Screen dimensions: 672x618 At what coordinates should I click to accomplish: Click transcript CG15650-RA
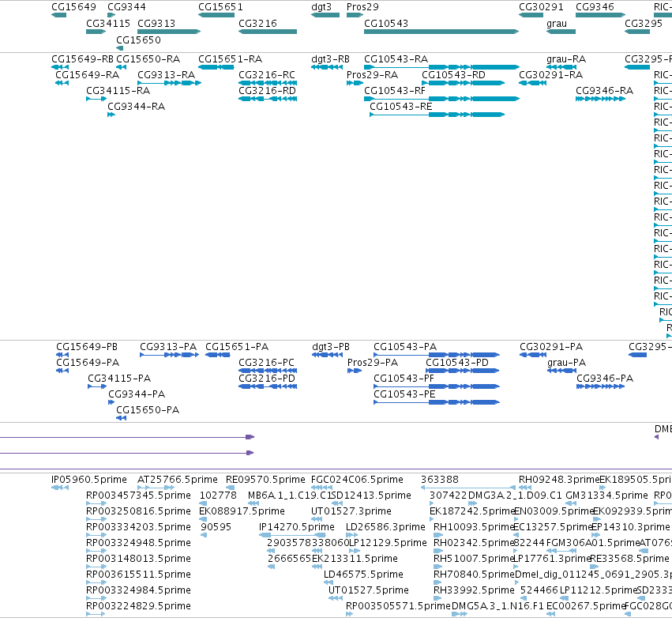point(122,67)
